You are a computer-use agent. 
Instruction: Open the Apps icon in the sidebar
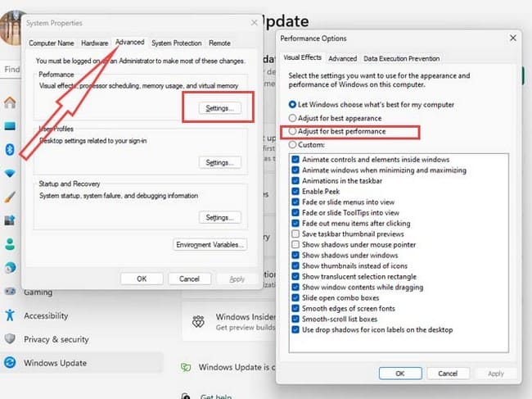click(x=10, y=220)
